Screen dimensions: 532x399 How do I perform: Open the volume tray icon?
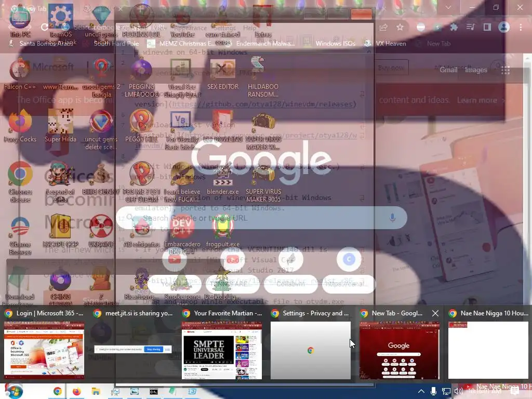point(458,391)
